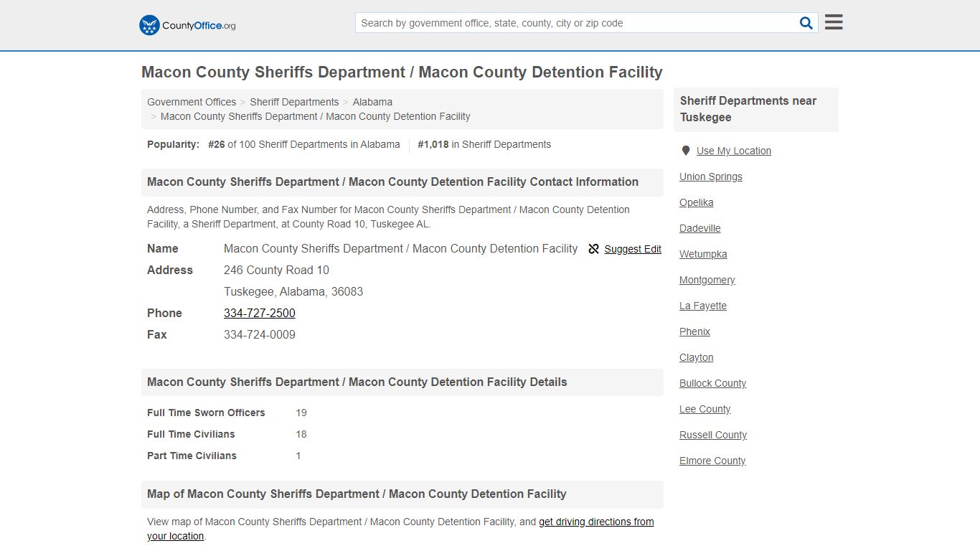Click the Macon County Sheriffs Department breadcrumb
980x551 pixels.
[x=316, y=116]
